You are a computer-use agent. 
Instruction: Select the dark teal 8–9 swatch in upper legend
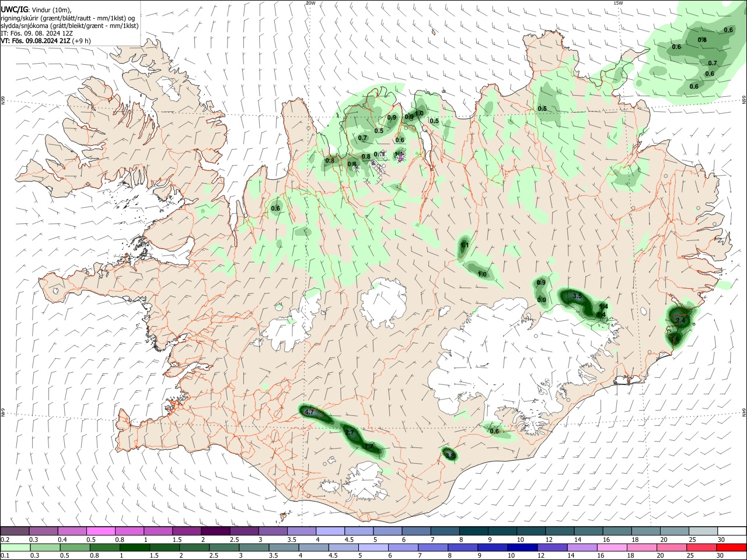click(473, 531)
